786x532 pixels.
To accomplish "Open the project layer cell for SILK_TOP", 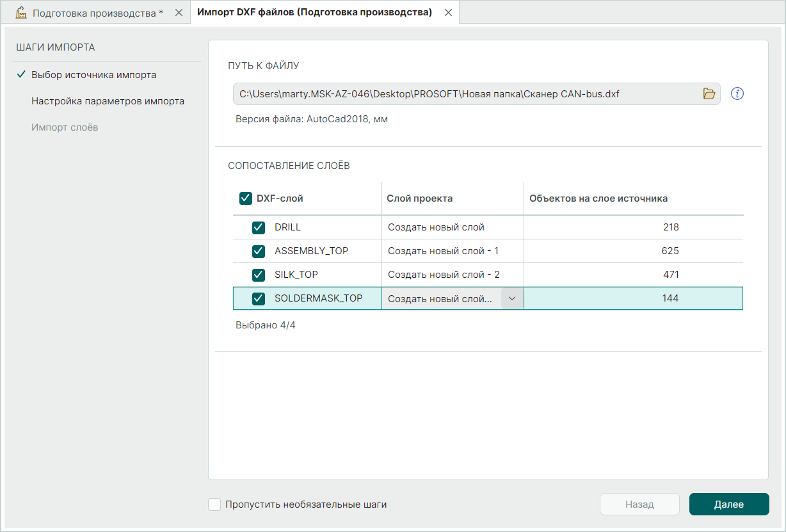I will coord(452,275).
